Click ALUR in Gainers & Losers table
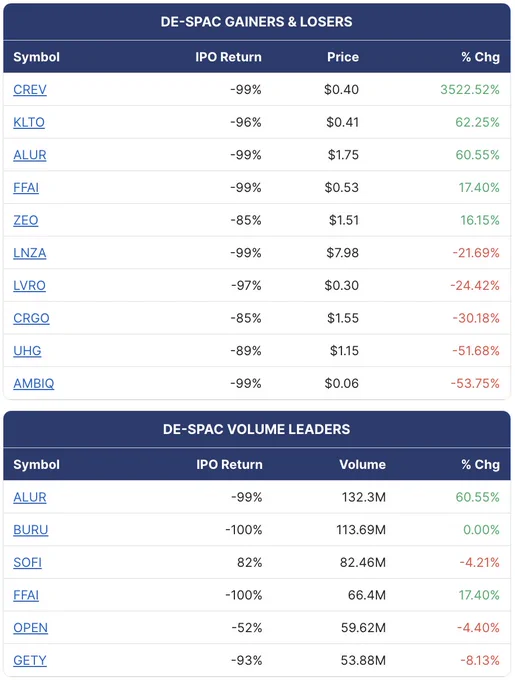The width and height of the screenshot is (515, 680). click(30, 155)
